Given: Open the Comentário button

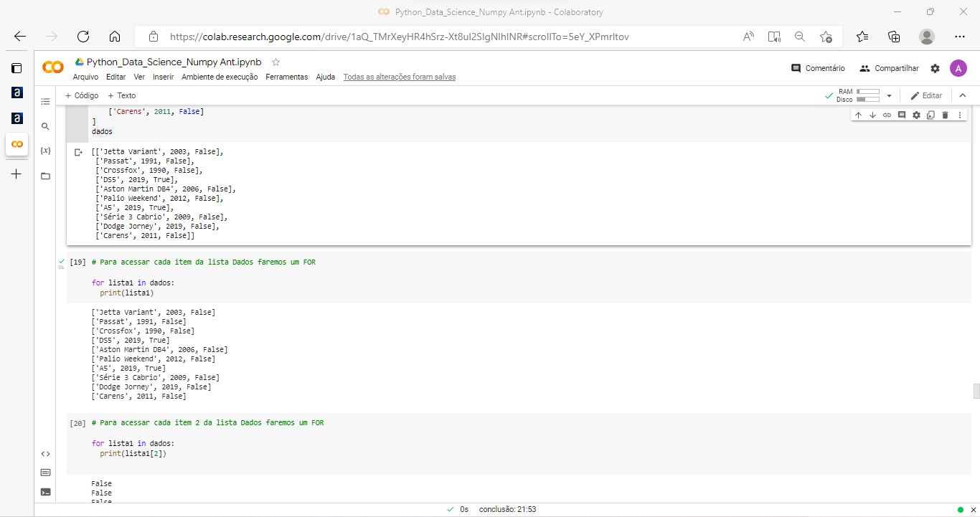Looking at the screenshot, I should click(x=818, y=68).
